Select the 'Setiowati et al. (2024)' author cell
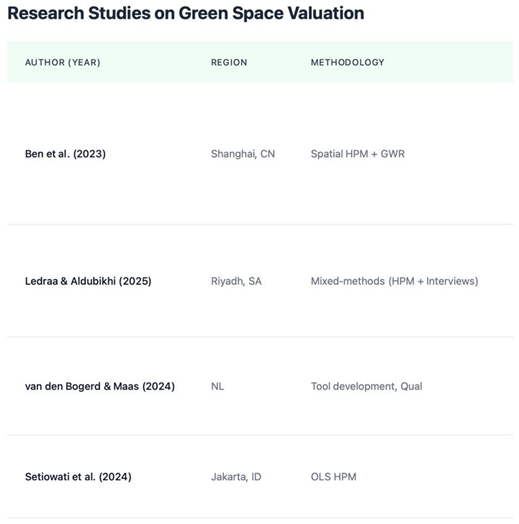The height and width of the screenshot is (524, 519). [x=78, y=477]
